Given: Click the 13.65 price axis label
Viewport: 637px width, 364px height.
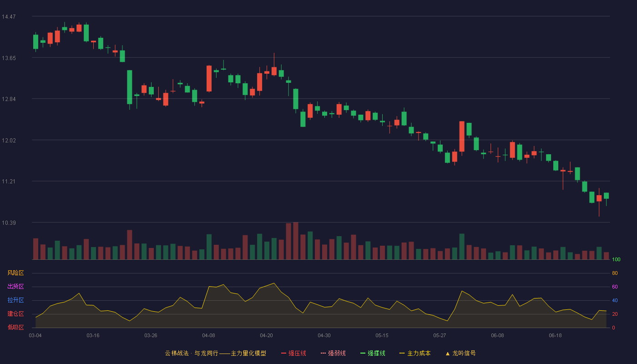Looking at the screenshot, I should (x=9, y=58).
